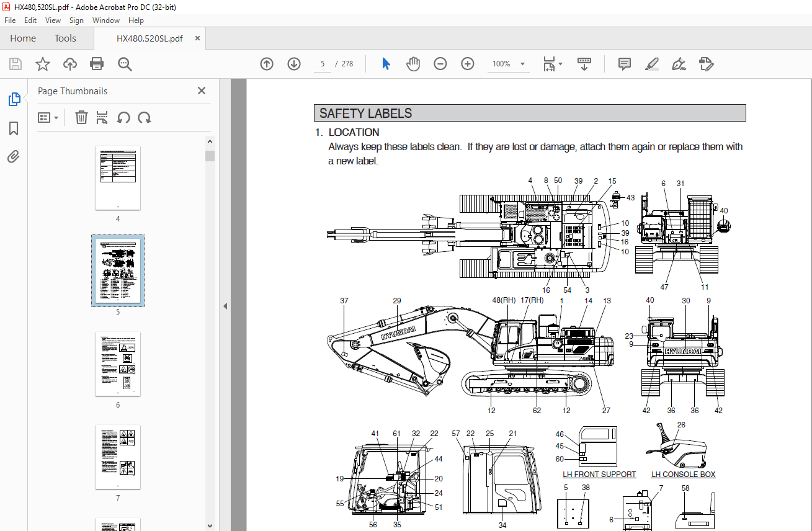Save the file using the floppy disk icon

(16, 64)
